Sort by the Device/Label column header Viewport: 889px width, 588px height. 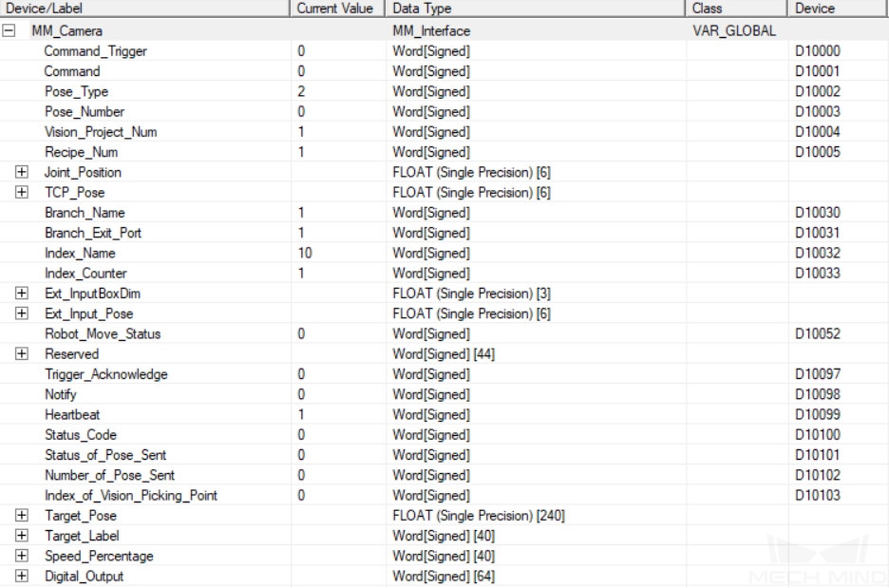(144, 9)
